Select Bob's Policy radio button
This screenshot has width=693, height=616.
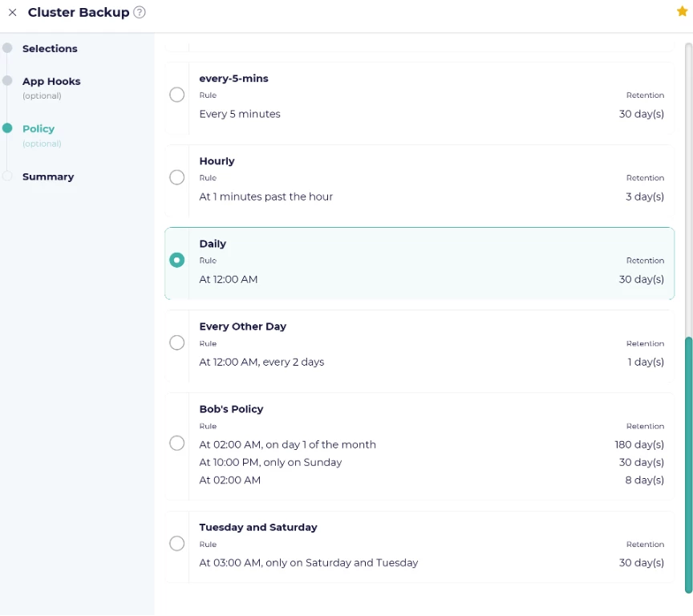tap(177, 443)
